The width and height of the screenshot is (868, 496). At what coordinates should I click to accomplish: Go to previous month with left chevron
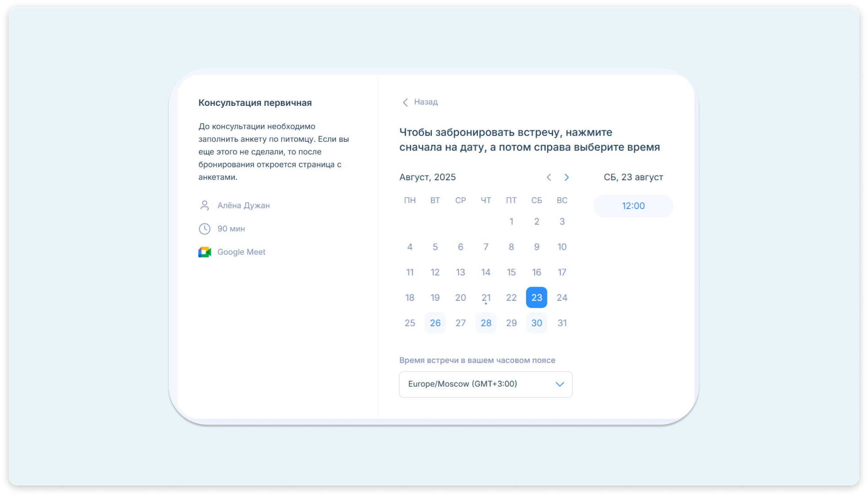tap(549, 177)
